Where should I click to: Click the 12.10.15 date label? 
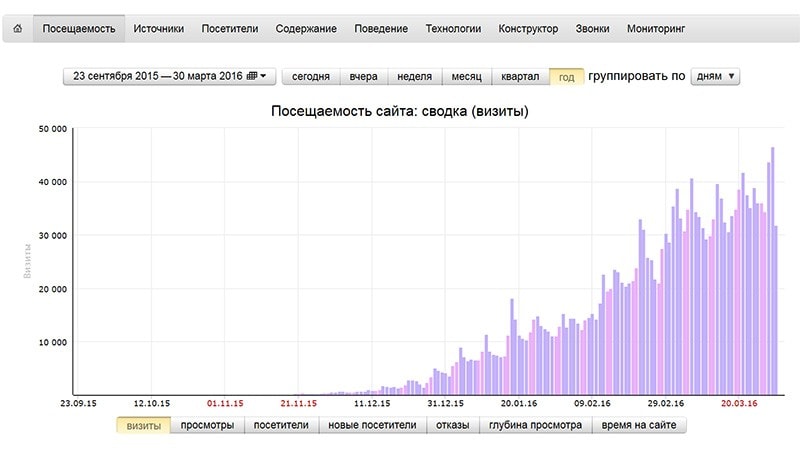152,403
